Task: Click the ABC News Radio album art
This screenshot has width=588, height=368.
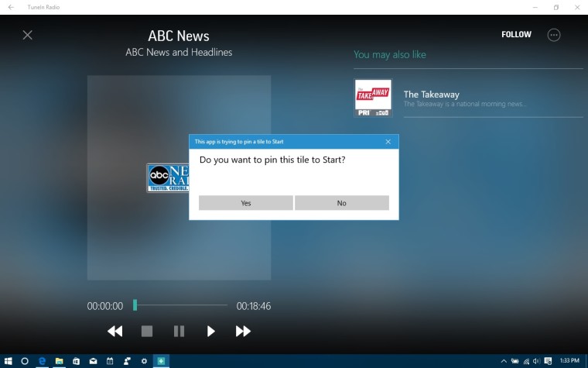Action: pos(168,177)
